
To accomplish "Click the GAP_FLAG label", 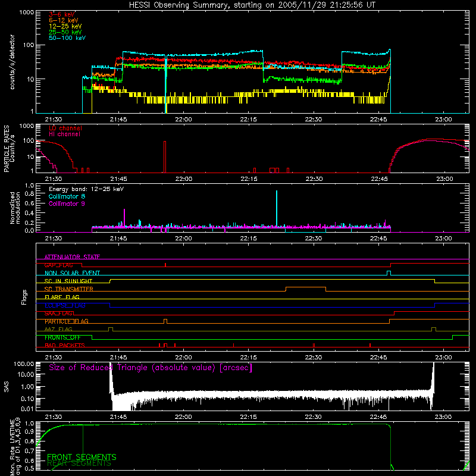I will coord(58,265).
